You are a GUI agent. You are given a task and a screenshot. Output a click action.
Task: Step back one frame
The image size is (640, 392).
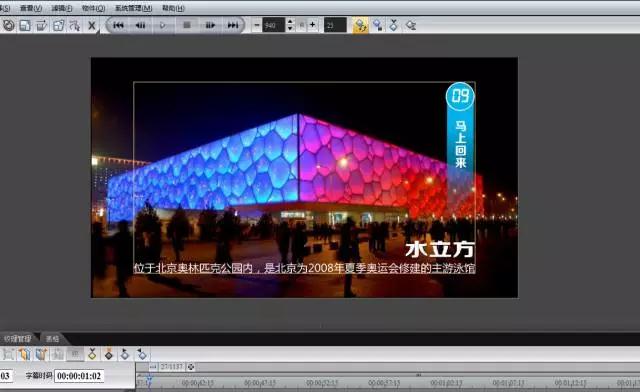tap(140, 25)
